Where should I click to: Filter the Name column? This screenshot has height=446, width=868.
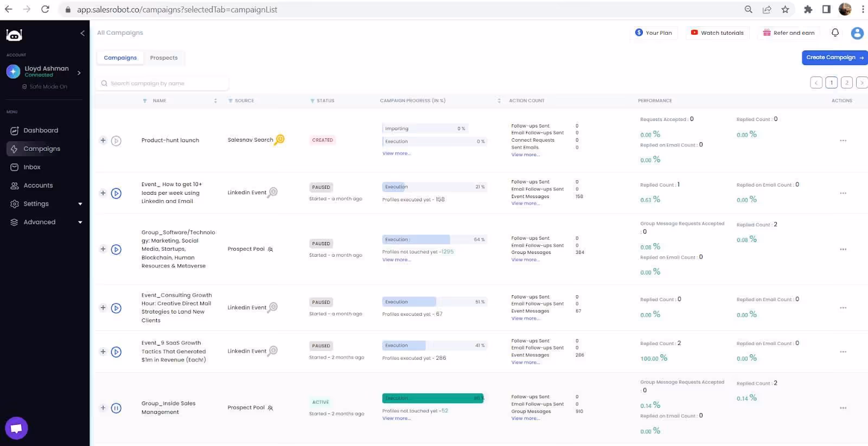(145, 101)
